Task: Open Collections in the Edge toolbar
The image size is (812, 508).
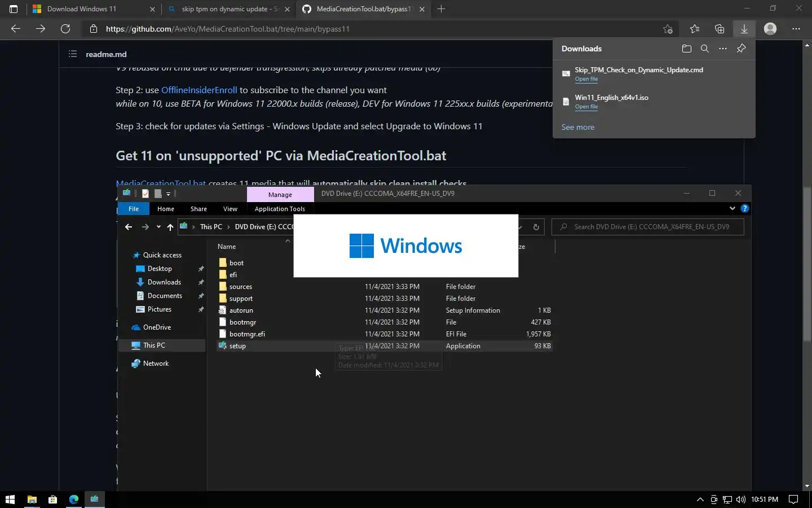Action: point(719,29)
